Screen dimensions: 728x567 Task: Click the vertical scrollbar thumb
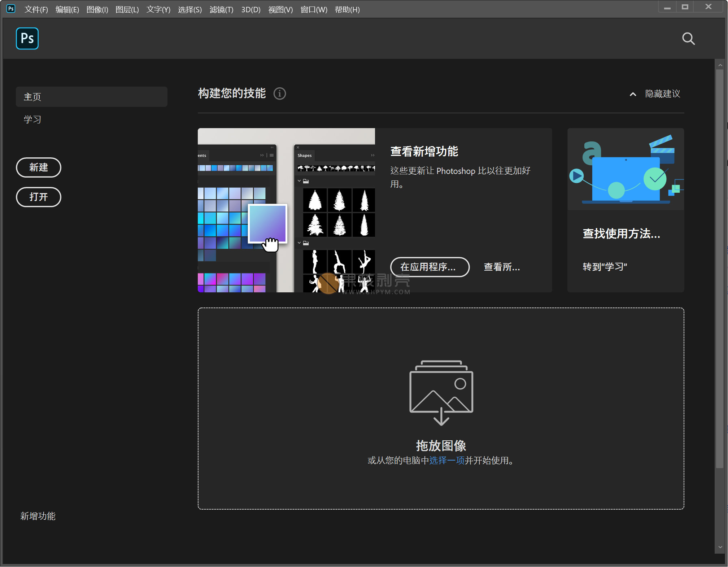click(720, 269)
